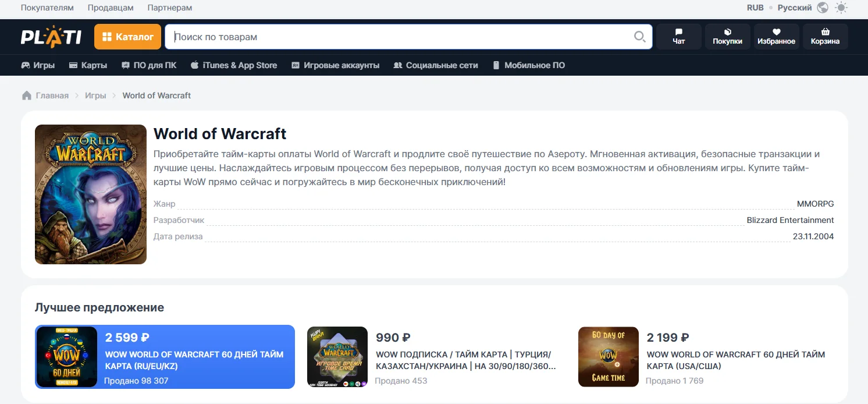Click the WOW 60 ДНЕЙ offer thumbnail
This screenshot has width=868, height=404.
tap(67, 357)
